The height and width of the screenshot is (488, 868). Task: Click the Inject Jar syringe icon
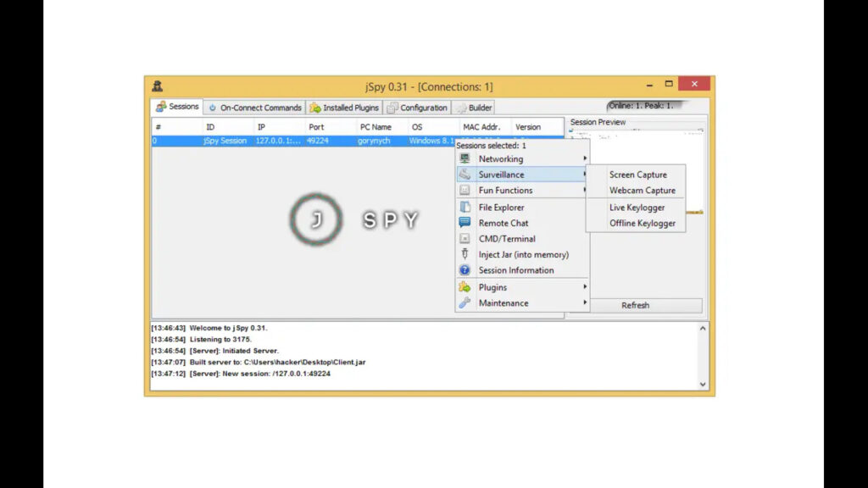tap(465, 254)
